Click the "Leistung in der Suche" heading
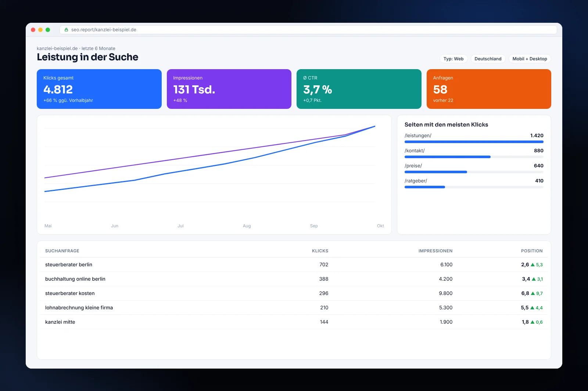588x391 pixels. [87, 57]
